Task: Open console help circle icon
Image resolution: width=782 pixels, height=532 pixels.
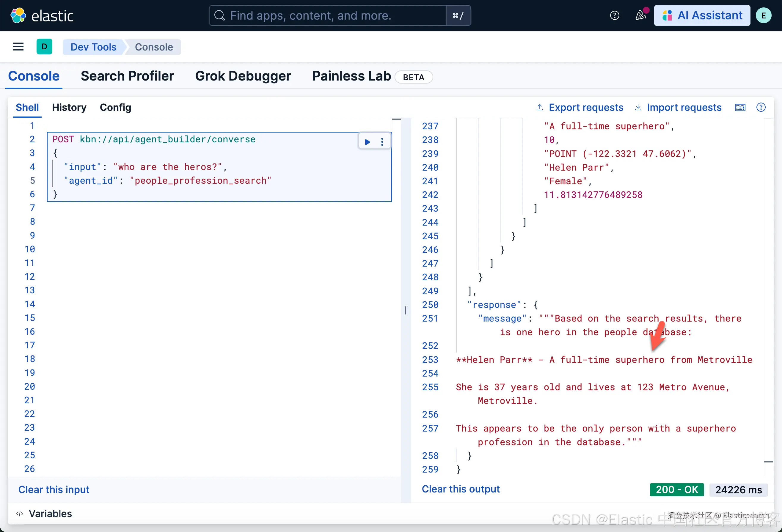Action: click(x=761, y=108)
